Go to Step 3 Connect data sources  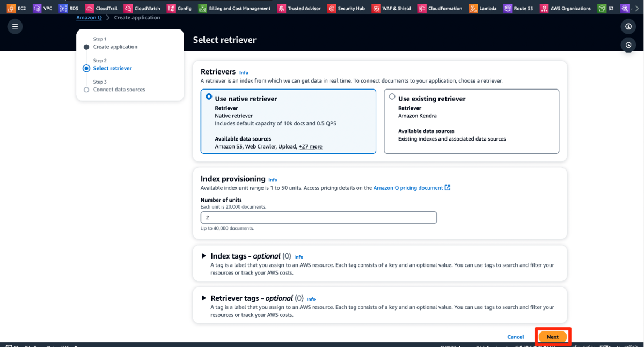[x=119, y=90]
